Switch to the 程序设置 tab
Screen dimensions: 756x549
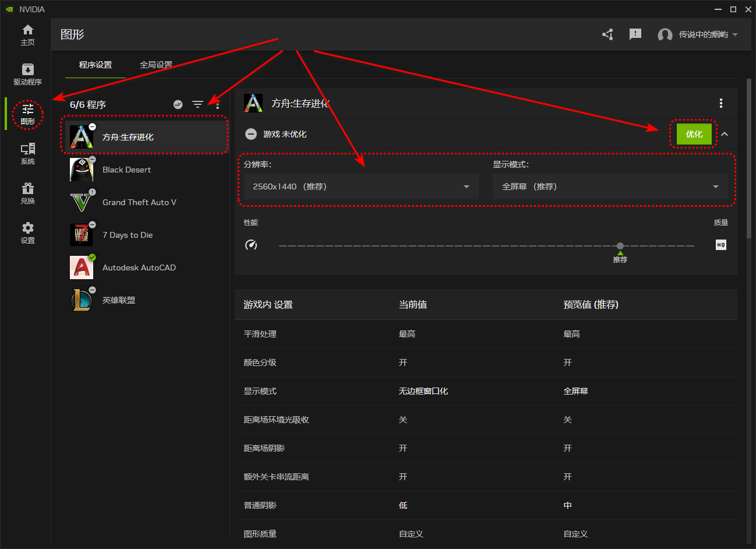[96, 65]
